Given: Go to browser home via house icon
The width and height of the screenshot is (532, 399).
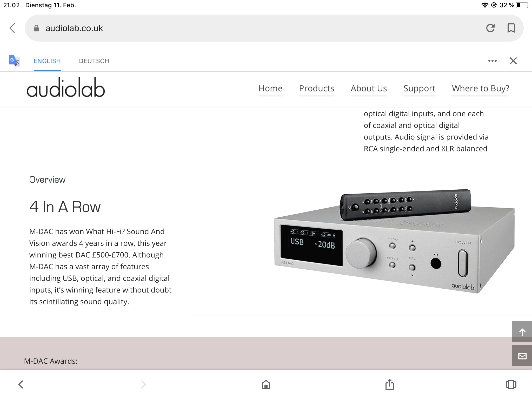Looking at the screenshot, I should (266, 384).
